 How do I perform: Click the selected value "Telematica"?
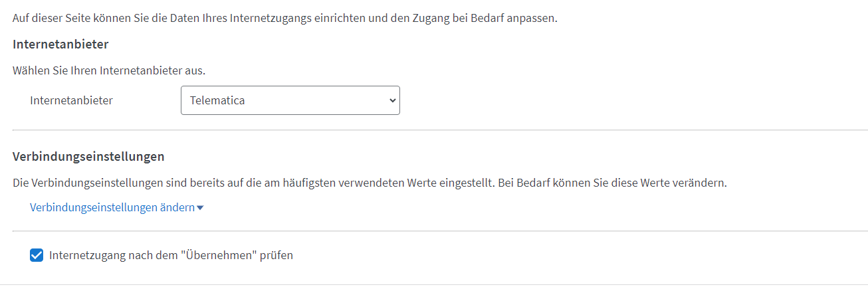pyautogui.click(x=217, y=100)
